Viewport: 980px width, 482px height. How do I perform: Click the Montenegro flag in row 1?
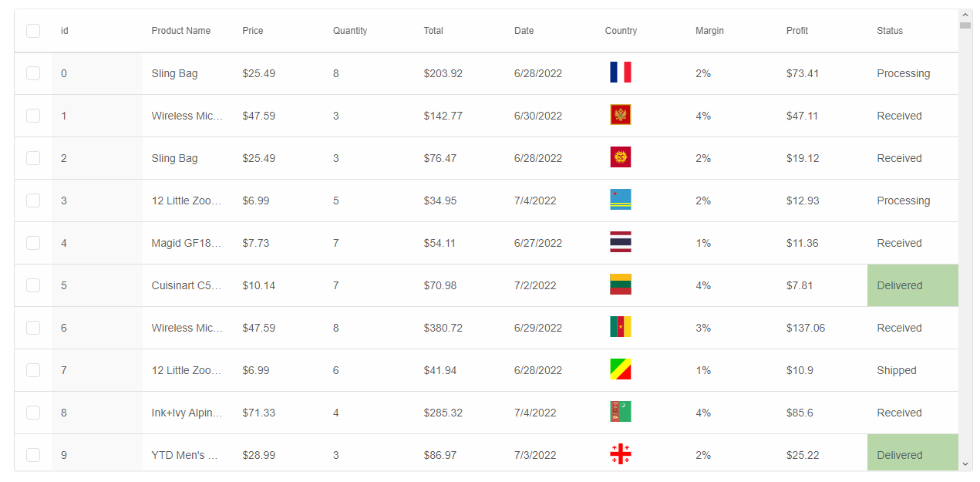620,115
